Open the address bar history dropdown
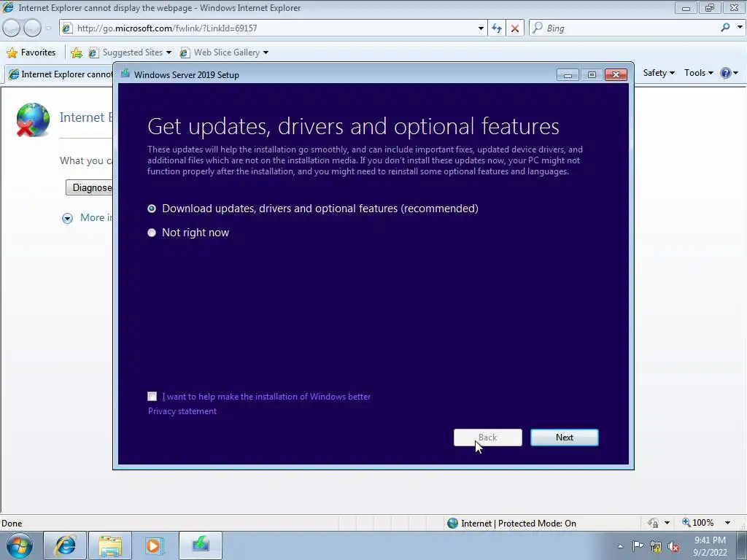 (x=481, y=28)
